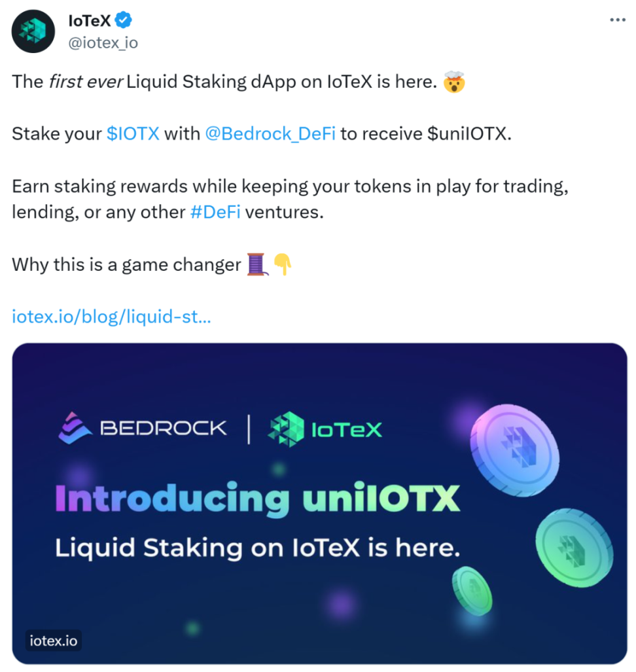
Task: Open the Introducing uniIOTX headline card
Action: 320,504
